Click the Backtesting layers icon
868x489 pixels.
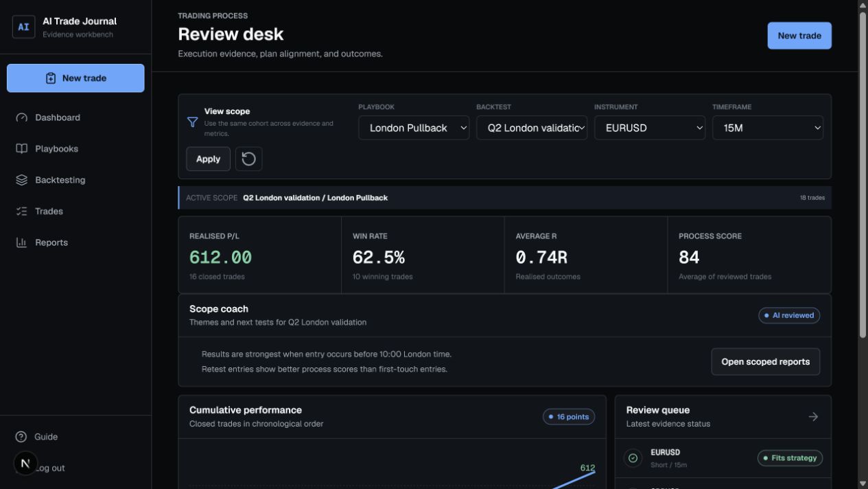(21, 180)
